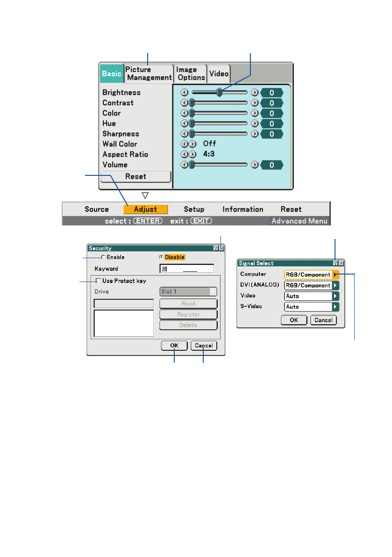
Task: Select the Enable radio button
Action: 103,257
